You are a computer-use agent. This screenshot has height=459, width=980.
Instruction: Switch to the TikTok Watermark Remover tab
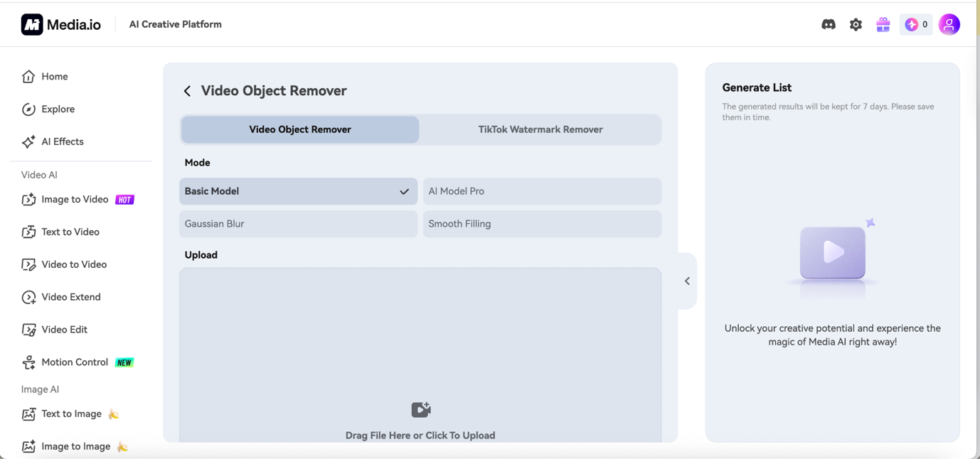[540, 129]
